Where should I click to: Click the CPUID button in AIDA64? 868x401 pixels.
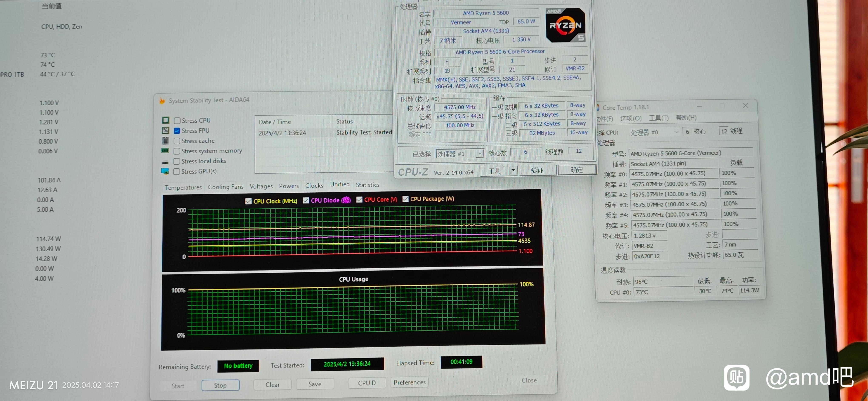tap(367, 383)
